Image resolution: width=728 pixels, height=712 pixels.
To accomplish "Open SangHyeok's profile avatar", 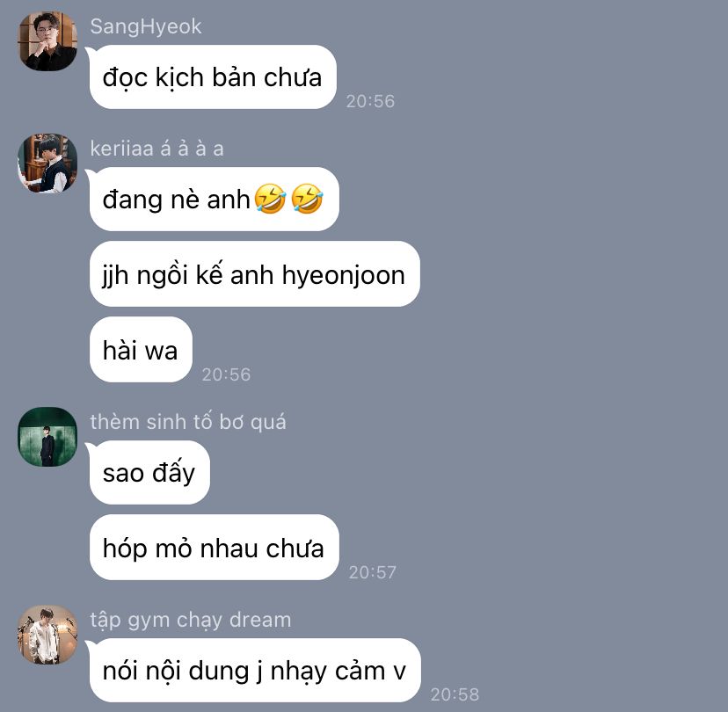I will click(47, 40).
